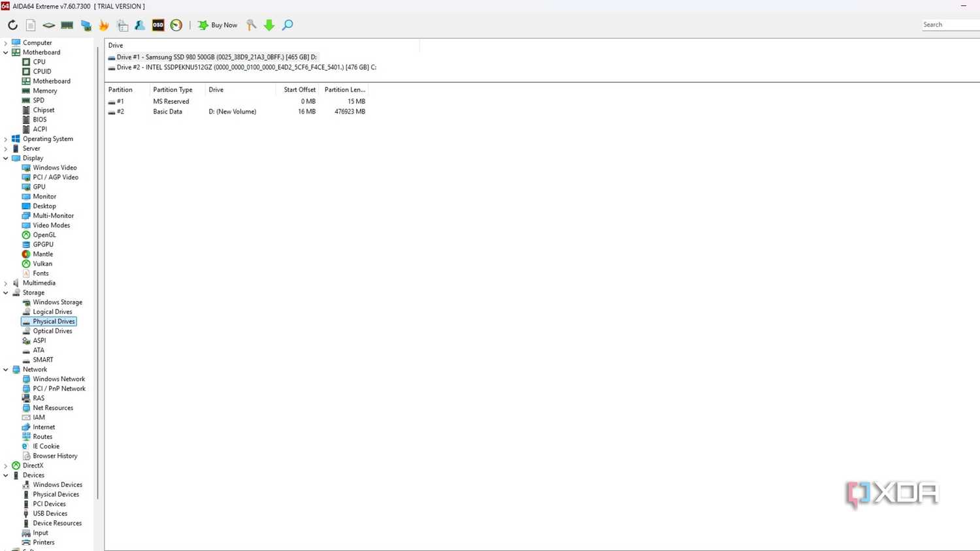The height and width of the screenshot is (551, 980).
Task: Expand the Operating System tree node
Action: pyautogui.click(x=6, y=139)
